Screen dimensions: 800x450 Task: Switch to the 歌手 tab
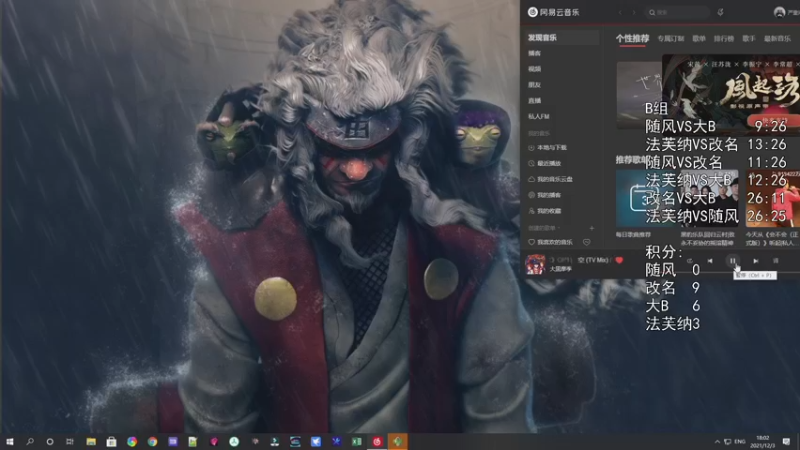(x=748, y=38)
